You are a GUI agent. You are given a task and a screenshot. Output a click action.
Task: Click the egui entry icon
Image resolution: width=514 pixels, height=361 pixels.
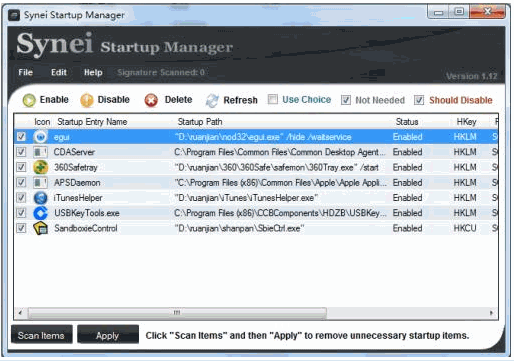(41, 137)
